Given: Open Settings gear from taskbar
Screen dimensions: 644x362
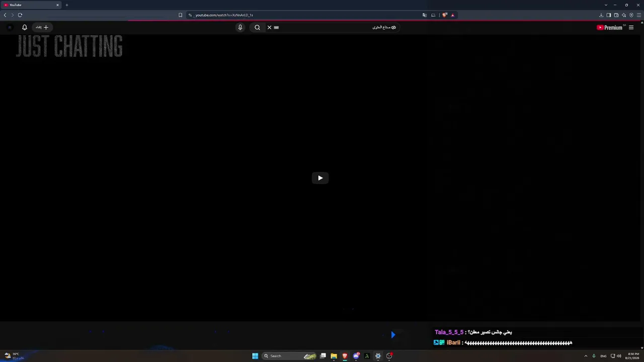Looking at the screenshot, I should pos(378,356).
